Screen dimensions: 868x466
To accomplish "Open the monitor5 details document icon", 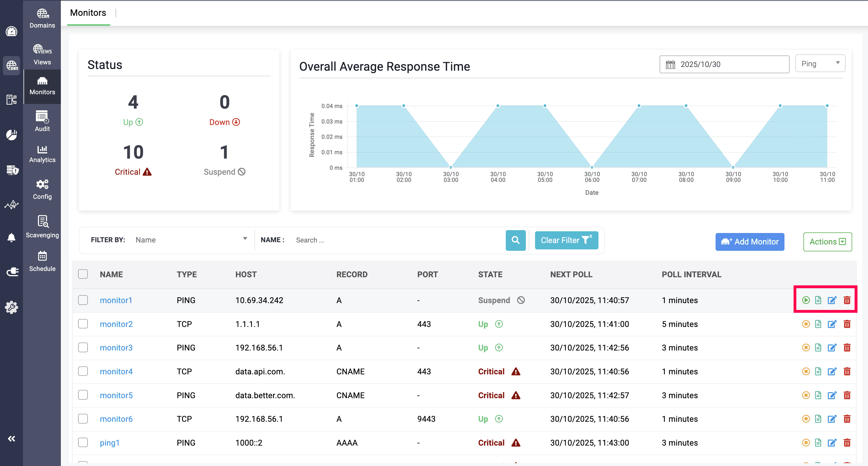I will tap(818, 395).
